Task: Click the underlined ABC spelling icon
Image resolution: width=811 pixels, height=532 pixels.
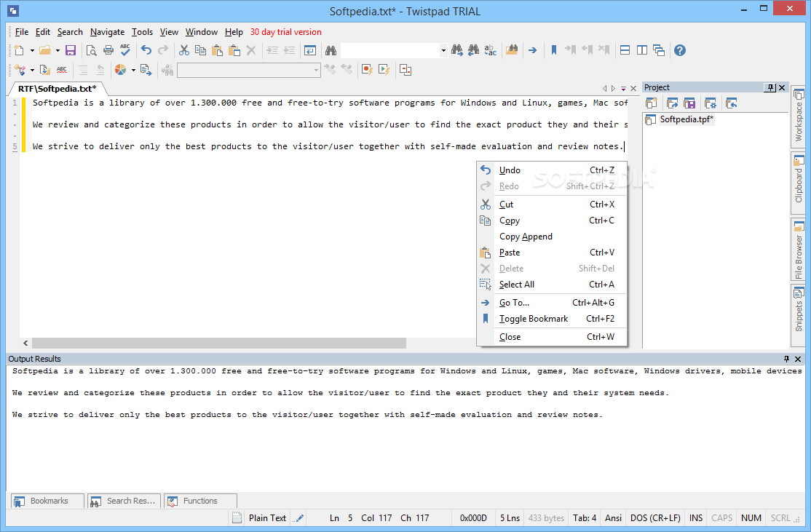Action: (62, 70)
